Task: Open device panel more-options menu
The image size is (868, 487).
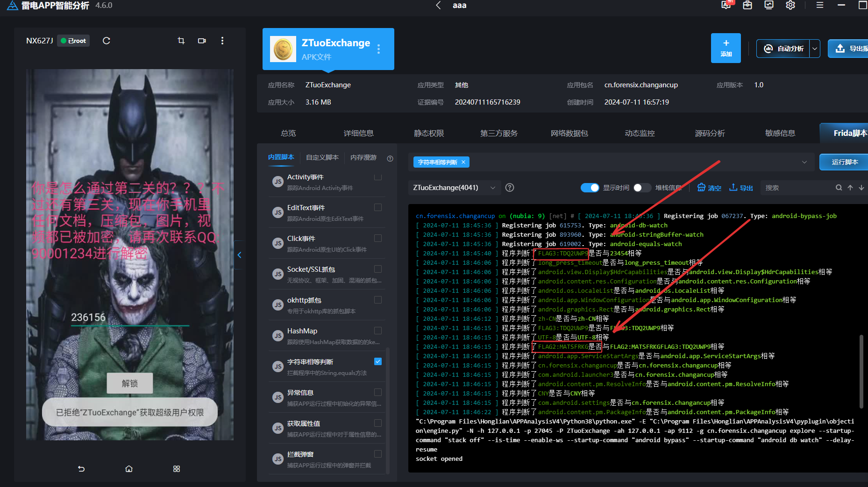Action: [222, 41]
